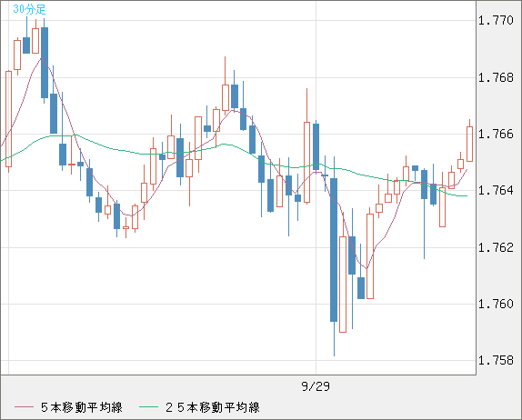The image size is (522, 420).
Task: Click the green 25-period average legend line
Action: click(x=148, y=407)
